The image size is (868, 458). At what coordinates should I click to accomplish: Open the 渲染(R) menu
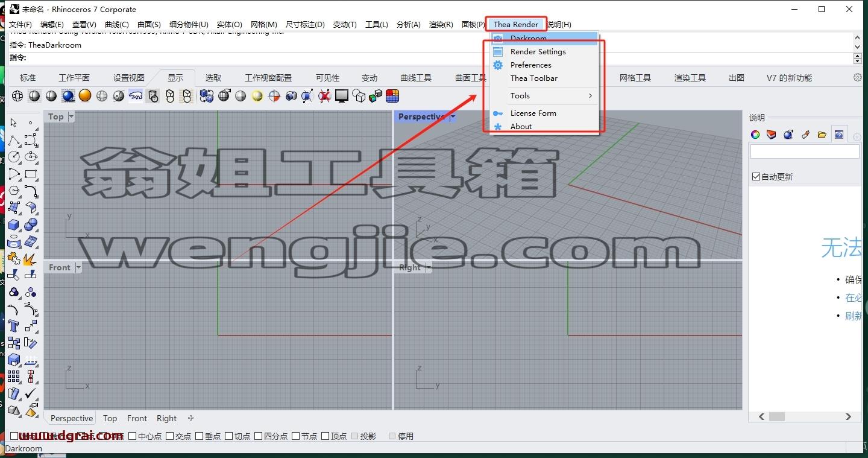pyautogui.click(x=441, y=25)
